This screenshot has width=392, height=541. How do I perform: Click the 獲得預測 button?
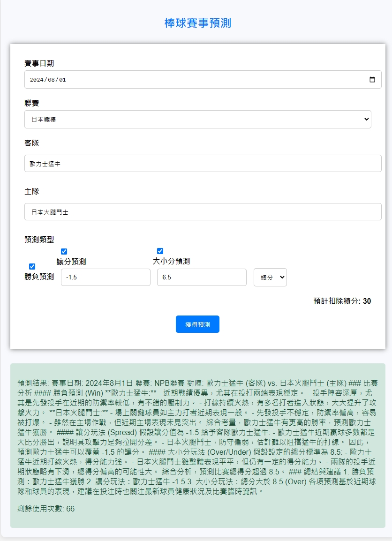point(198,324)
